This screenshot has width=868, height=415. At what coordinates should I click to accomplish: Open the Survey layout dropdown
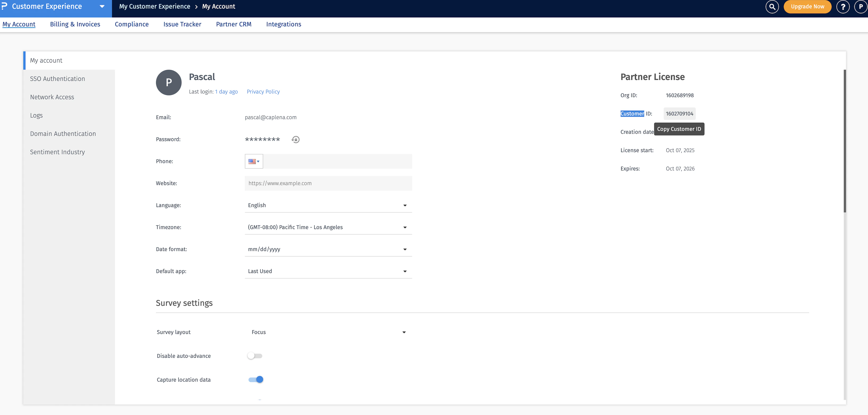tap(328, 332)
